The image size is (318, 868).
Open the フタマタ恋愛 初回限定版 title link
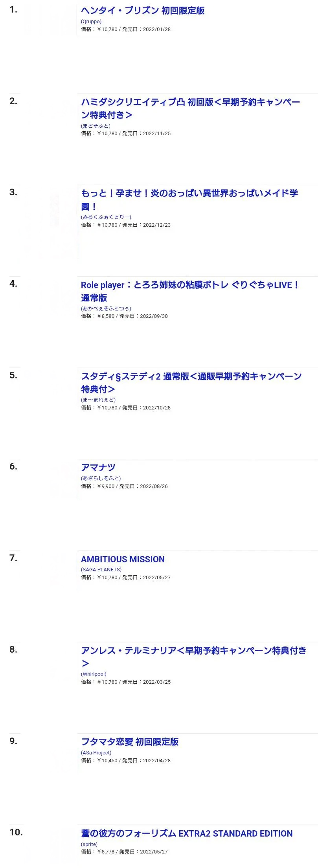coord(130,742)
